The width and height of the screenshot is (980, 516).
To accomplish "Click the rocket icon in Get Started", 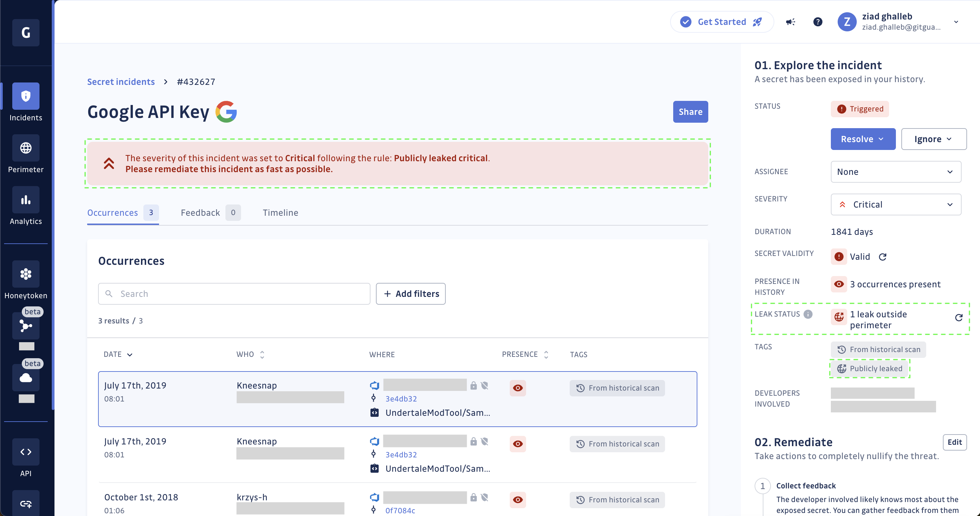I will click(x=757, y=22).
